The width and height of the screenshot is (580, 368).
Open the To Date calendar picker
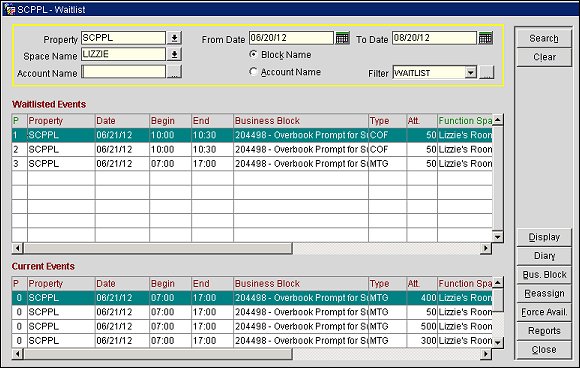coord(485,38)
